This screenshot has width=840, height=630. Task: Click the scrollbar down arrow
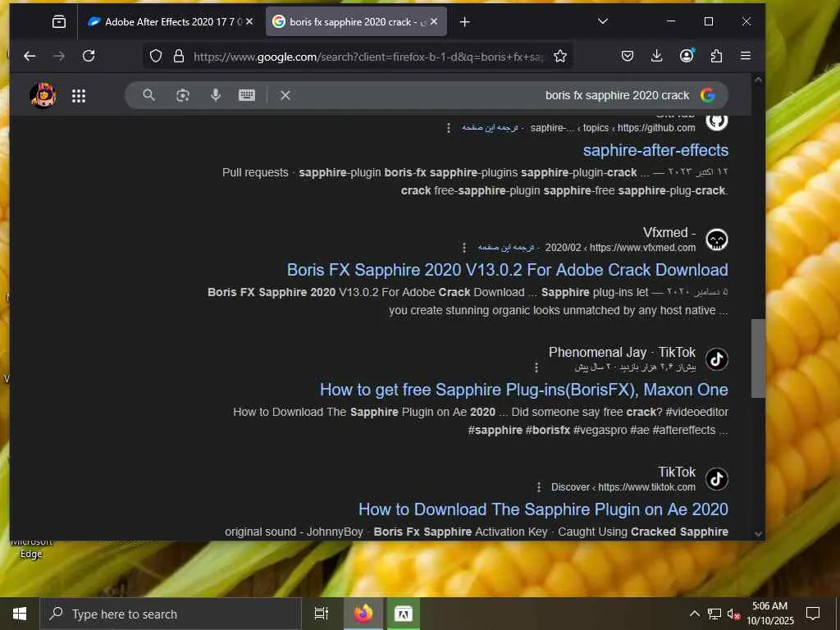(x=758, y=533)
